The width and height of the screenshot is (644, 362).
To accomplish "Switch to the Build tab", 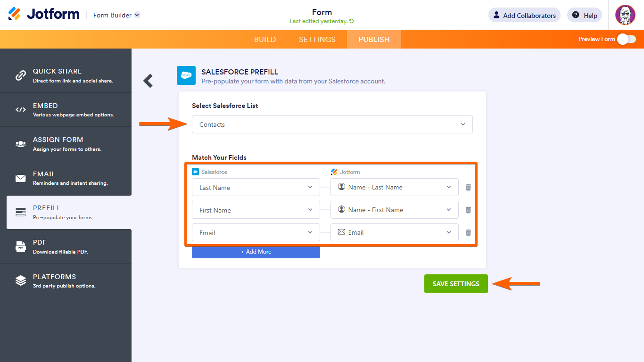I will [265, 39].
